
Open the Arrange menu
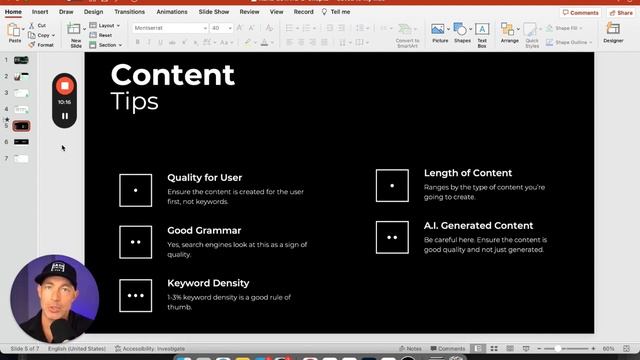tap(509, 33)
